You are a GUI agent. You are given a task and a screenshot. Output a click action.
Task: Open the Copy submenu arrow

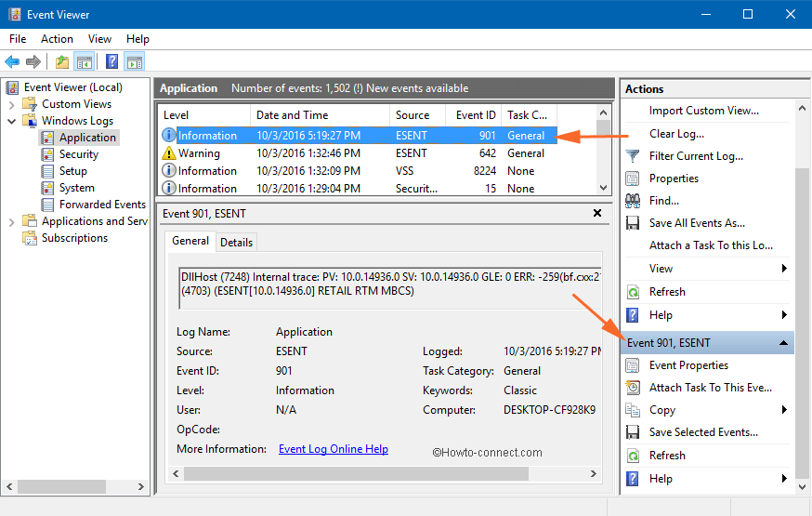coord(784,410)
